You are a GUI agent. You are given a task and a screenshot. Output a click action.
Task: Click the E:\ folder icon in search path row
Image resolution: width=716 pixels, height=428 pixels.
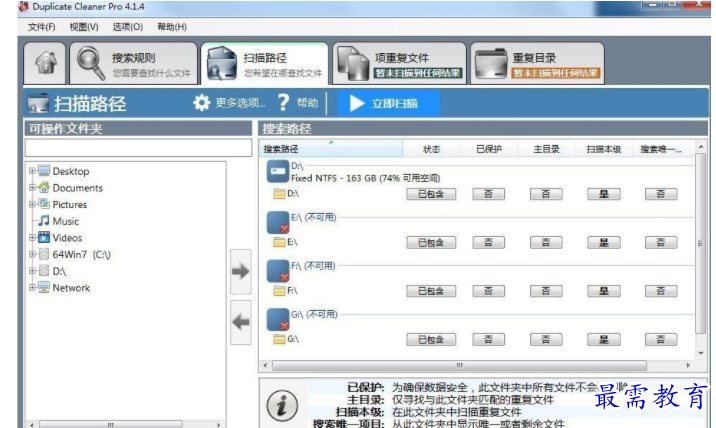point(279,242)
